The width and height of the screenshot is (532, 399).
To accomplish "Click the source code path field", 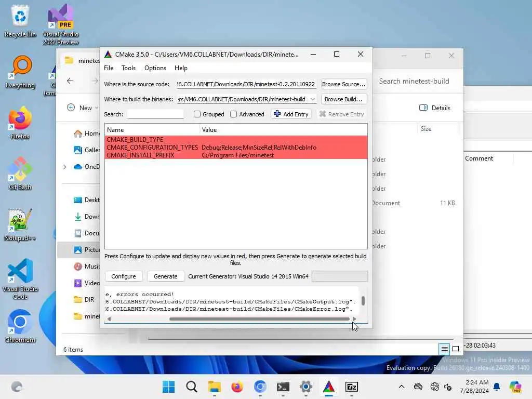I will click(246, 84).
